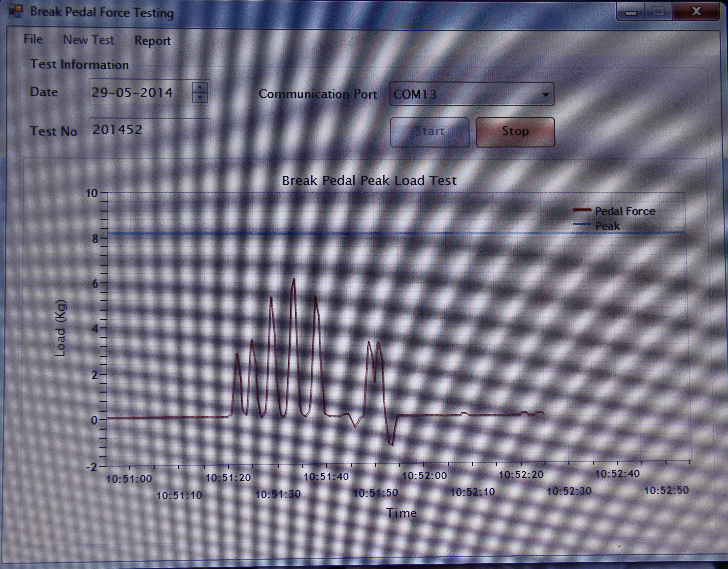The image size is (728, 569).
Task: Click the 10:51:50 time axis label
Action: click(375, 493)
